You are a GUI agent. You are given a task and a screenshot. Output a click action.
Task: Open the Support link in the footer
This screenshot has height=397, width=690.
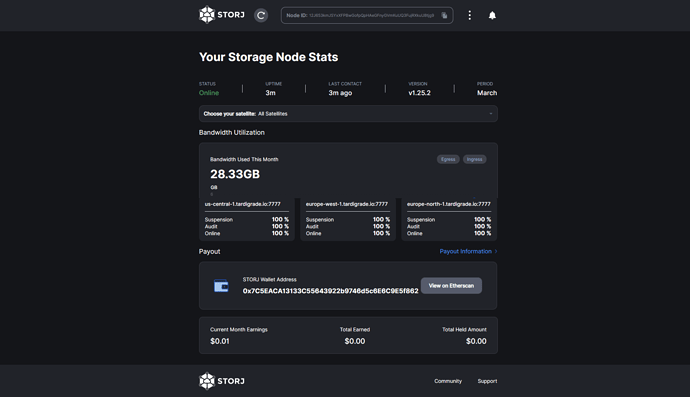(487, 381)
